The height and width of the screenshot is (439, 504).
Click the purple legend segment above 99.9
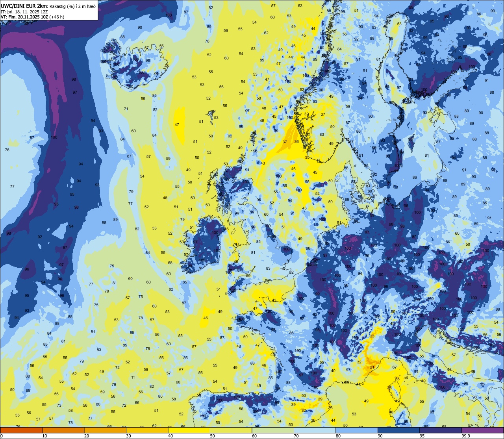point(482,430)
